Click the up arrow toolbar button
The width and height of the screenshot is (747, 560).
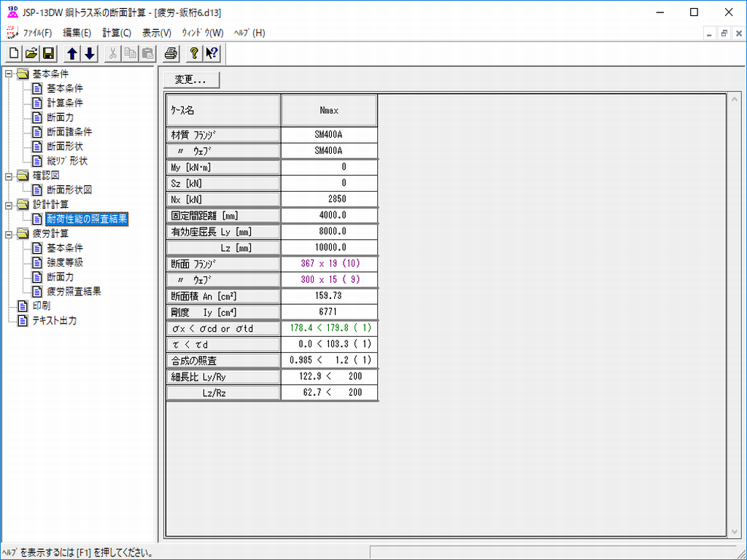72,53
